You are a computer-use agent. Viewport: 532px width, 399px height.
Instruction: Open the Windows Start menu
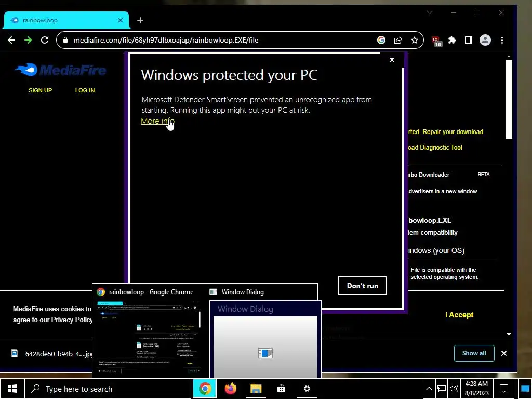point(12,389)
